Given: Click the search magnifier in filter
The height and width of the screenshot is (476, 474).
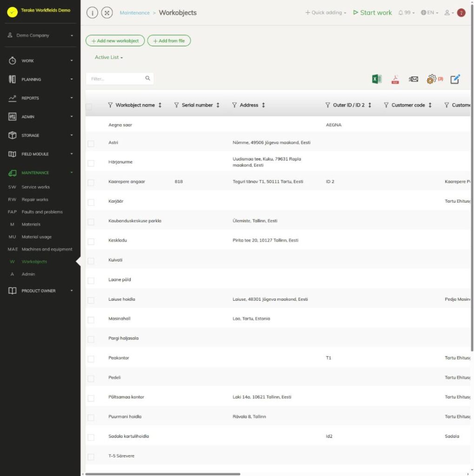Looking at the screenshot, I should [147, 78].
